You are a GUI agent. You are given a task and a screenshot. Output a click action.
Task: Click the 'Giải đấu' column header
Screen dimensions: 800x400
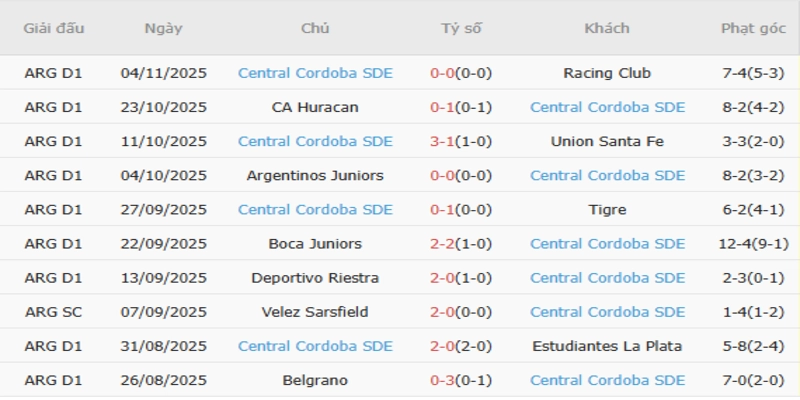pyautogui.click(x=52, y=28)
